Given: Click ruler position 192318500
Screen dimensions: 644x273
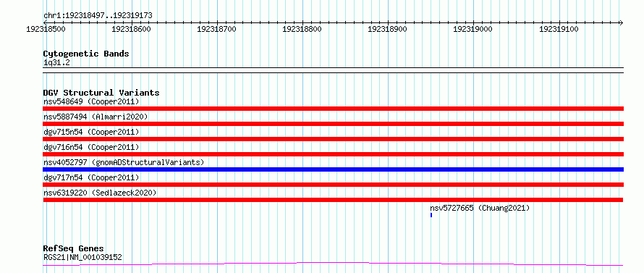Looking at the screenshot, I should pos(46,29).
